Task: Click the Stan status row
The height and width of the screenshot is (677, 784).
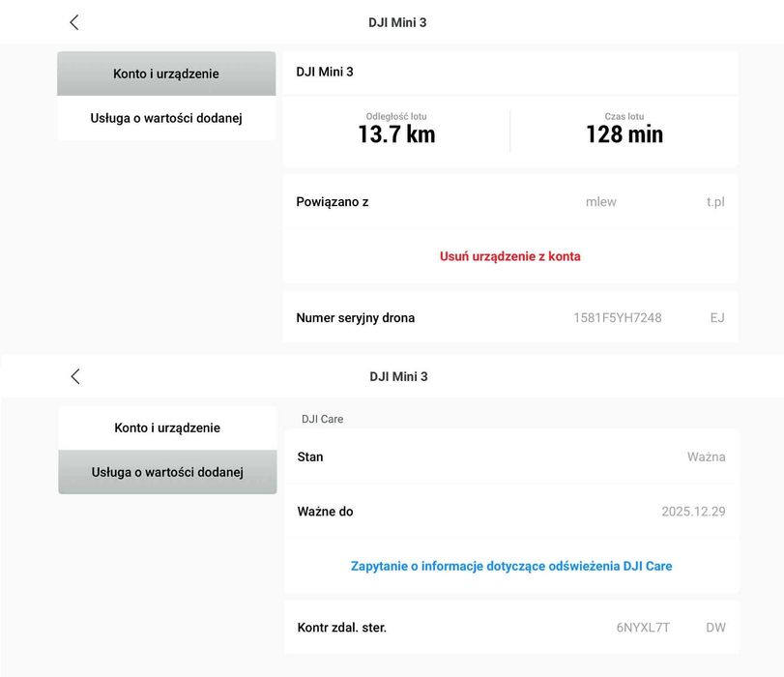Action: pos(510,456)
